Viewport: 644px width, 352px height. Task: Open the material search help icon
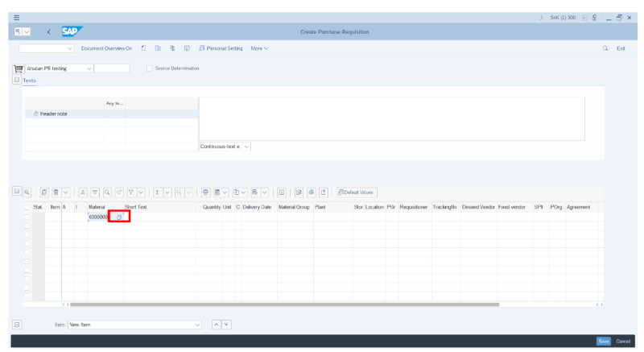pos(119,217)
